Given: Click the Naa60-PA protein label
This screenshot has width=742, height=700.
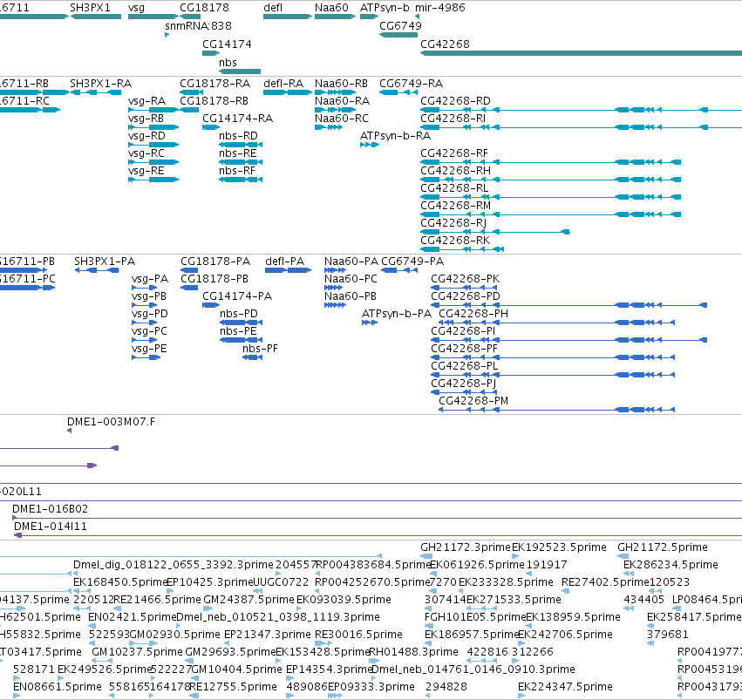Looking at the screenshot, I should [x=351, y=262].
